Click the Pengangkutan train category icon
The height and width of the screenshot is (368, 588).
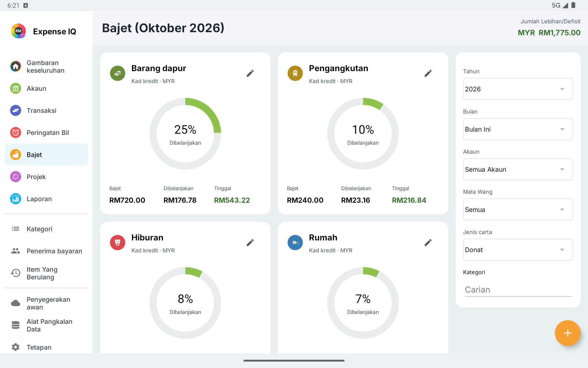(x=295, y=73)
